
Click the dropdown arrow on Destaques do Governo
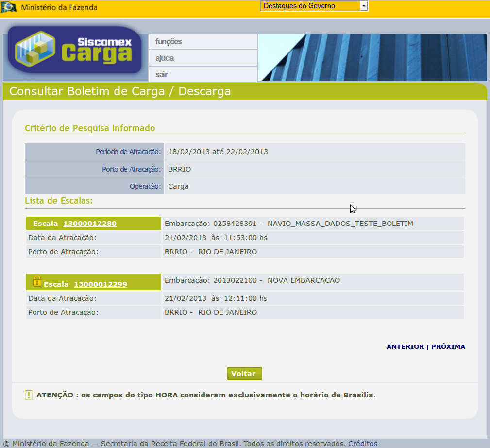[363, 5]
